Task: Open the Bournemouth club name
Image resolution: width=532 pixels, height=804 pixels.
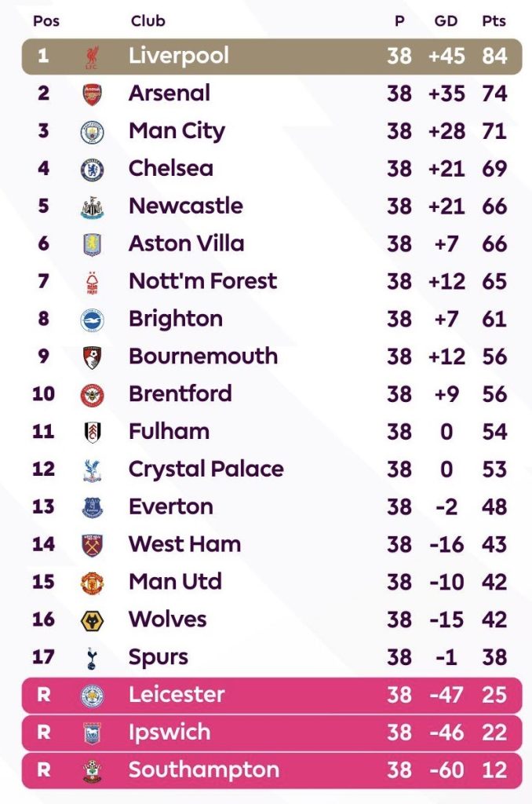Action: coord(203,356)
